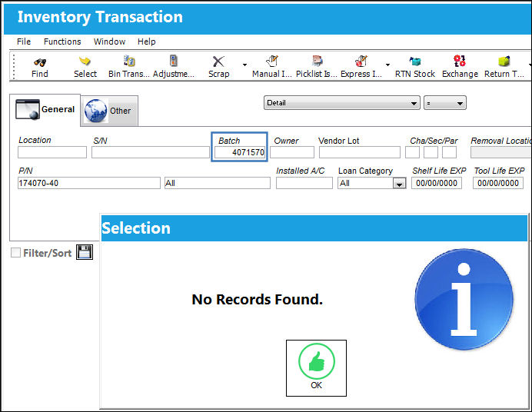Click the Location input field
Screen dimensions: 532x412
click(52, 152)
